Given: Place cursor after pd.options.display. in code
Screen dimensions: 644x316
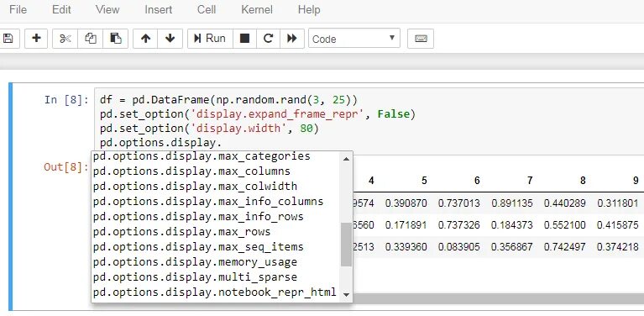Looking at the screenshot, I should pos(223,143).
